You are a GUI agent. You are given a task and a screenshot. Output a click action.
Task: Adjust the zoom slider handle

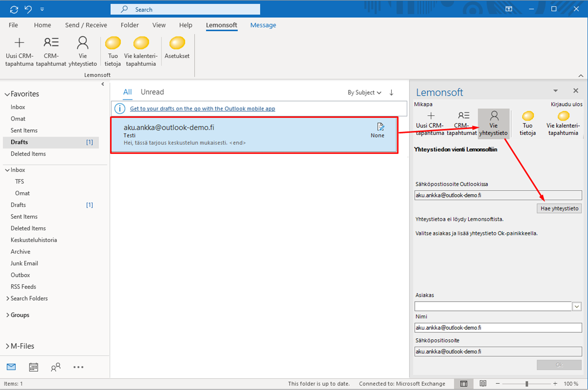[x=526, y=384]
